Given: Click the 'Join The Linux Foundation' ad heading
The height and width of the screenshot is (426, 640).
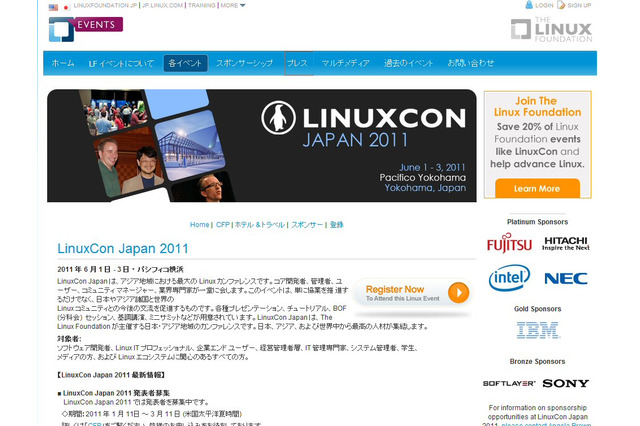Looking at the screenshot, I should [537, 106].
